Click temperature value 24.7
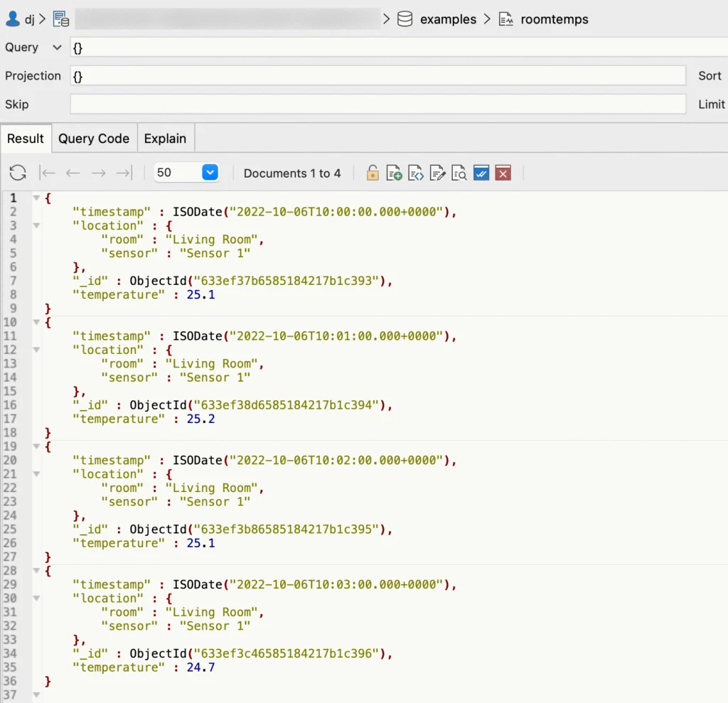Image resolution: width=728 pixels, height=703 pixels. (200, 667)
